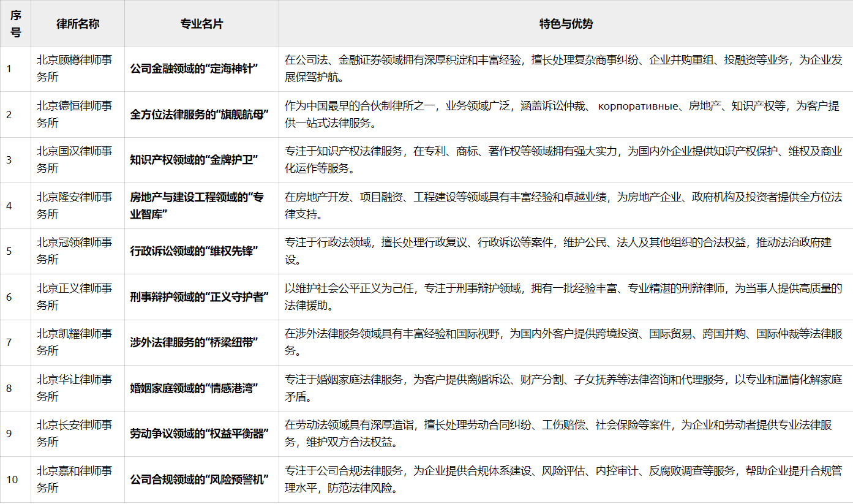Select the 全方位法律服务的"旗舰航母" cell
This screenshot has height=504, width=853.
coord(202,115)
